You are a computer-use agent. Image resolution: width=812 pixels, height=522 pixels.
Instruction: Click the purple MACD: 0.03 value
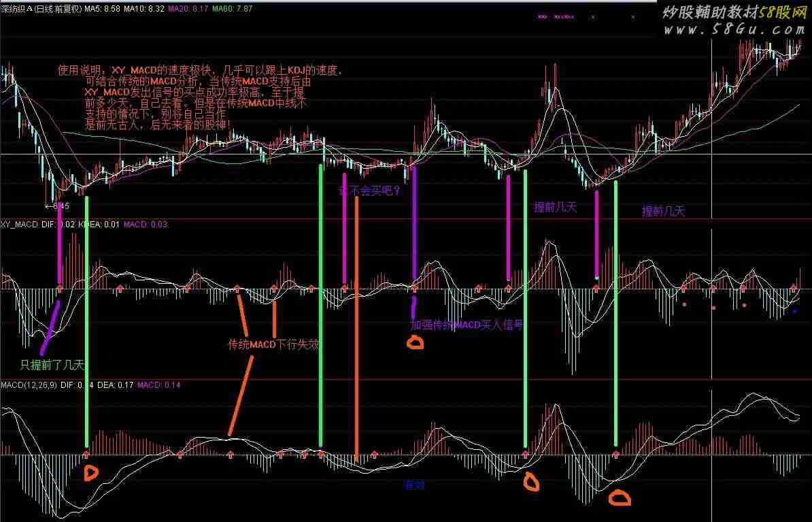coord(146,225)
